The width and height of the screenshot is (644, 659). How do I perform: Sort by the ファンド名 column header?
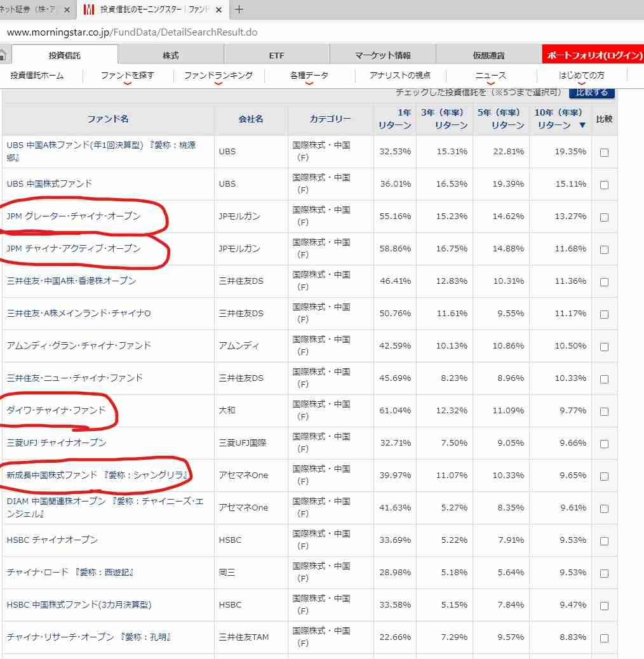point(108,119)
